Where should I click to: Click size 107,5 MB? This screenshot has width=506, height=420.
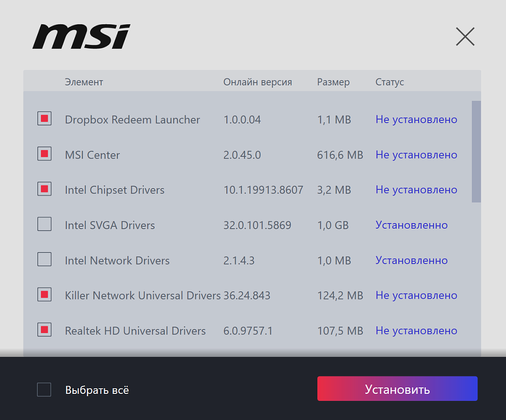click(x=340, y=331)
